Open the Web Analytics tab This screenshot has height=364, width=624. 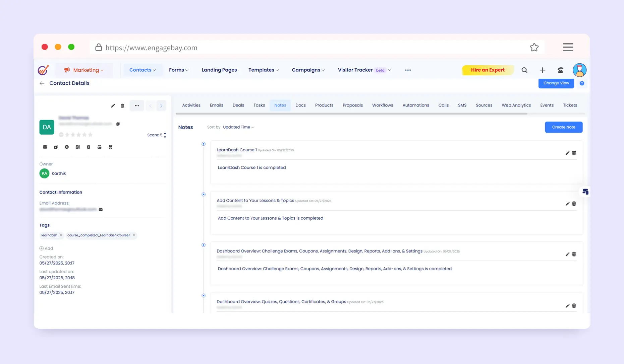pos(516,105)
